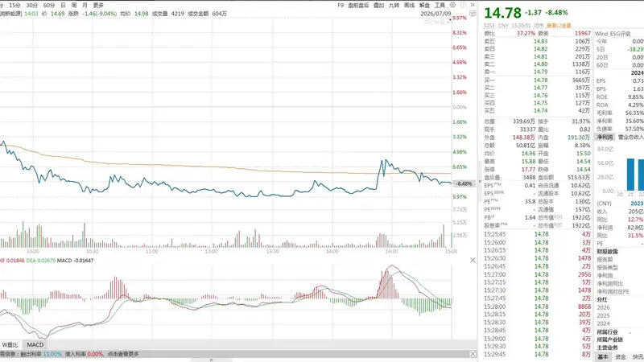Toggle the 盘前盘后 pre/post market display

pos(358,6)
